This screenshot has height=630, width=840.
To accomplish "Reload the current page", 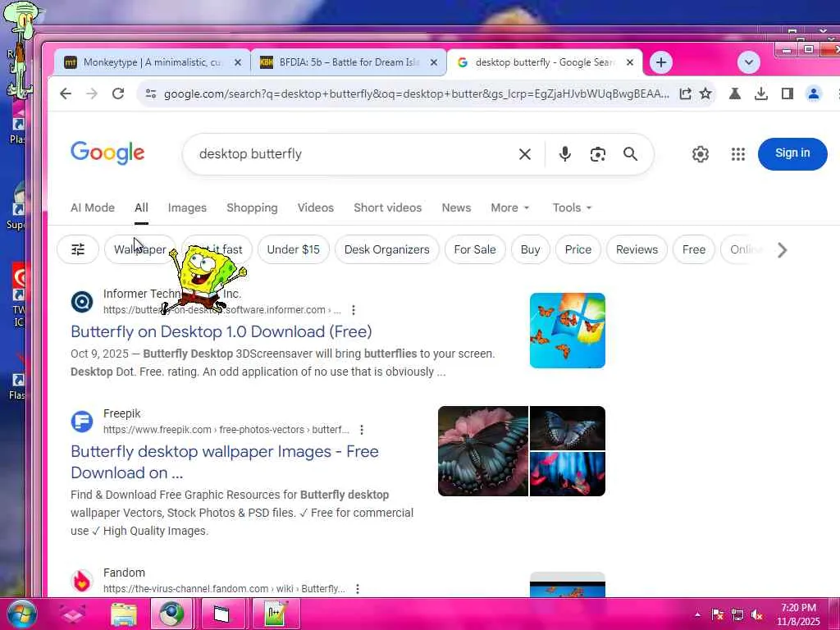I will tap(118, 94).
